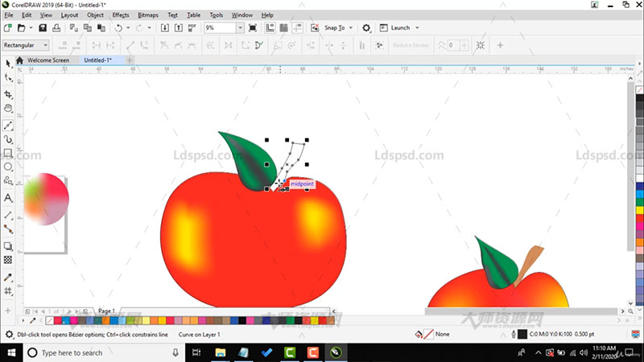Save the document using the floppy disk icon
The height and width of the screenshot is (362, 644).
pos(43,28)
